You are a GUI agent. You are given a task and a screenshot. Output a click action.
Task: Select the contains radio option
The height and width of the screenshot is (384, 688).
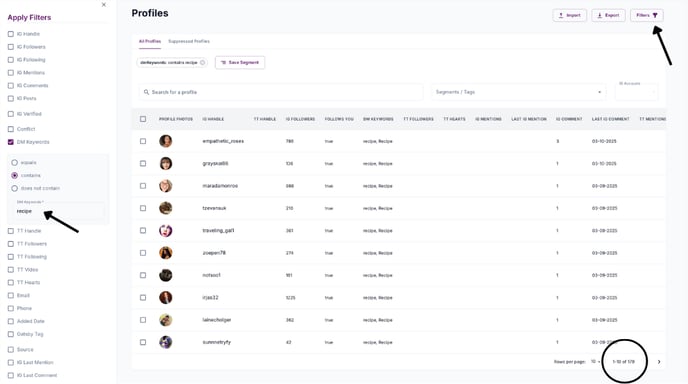14,176
